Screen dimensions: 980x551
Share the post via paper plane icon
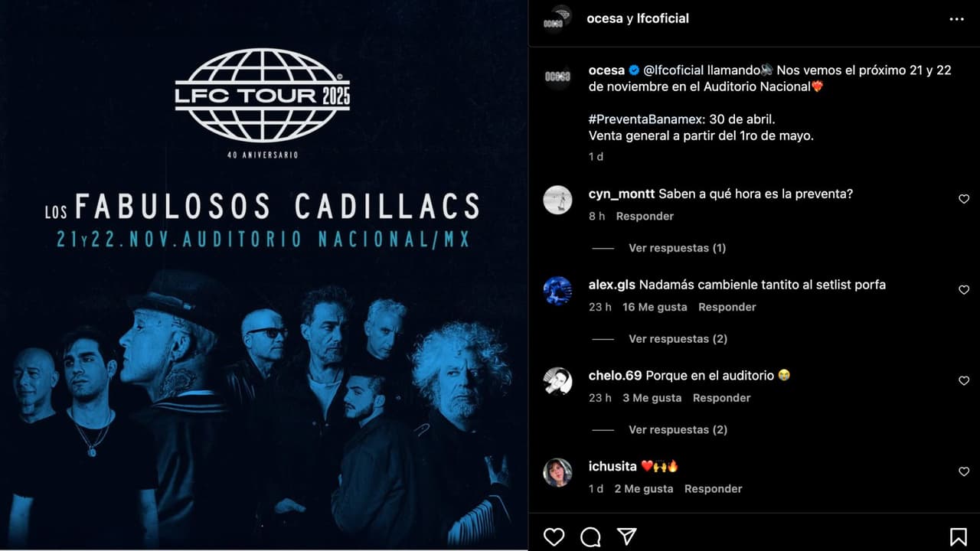pyautogui.click(x=627, y=536)
